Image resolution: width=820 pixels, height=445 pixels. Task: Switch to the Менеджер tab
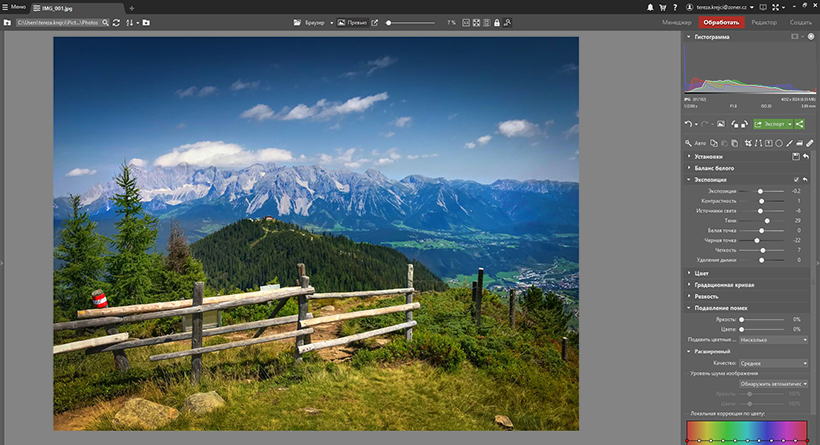pyautogui.click(x=677, y=22)
